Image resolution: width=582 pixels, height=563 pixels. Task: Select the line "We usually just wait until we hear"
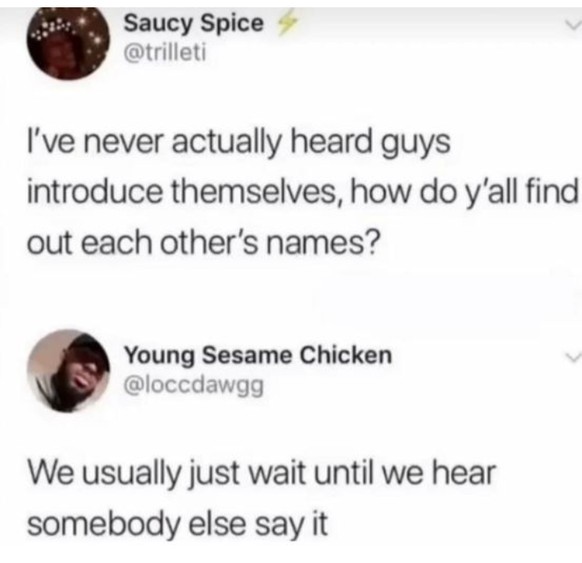(x=261, y=474)
